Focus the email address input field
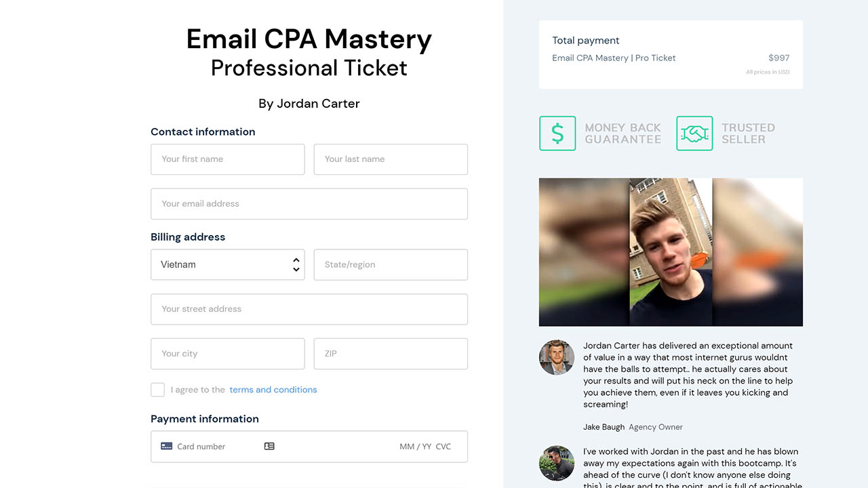This screenshot has height=488, width=868. 309,203
